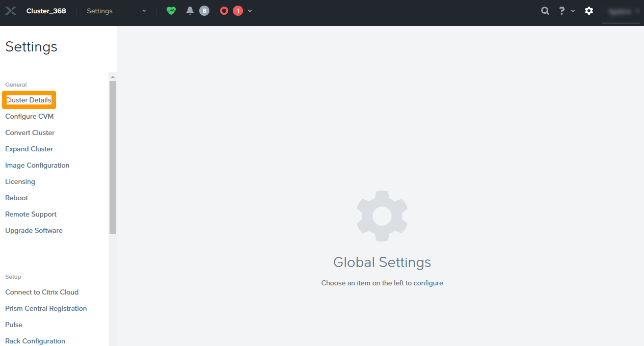
Task: Open cluster health via the green heart icon
Action: point(171,10)
